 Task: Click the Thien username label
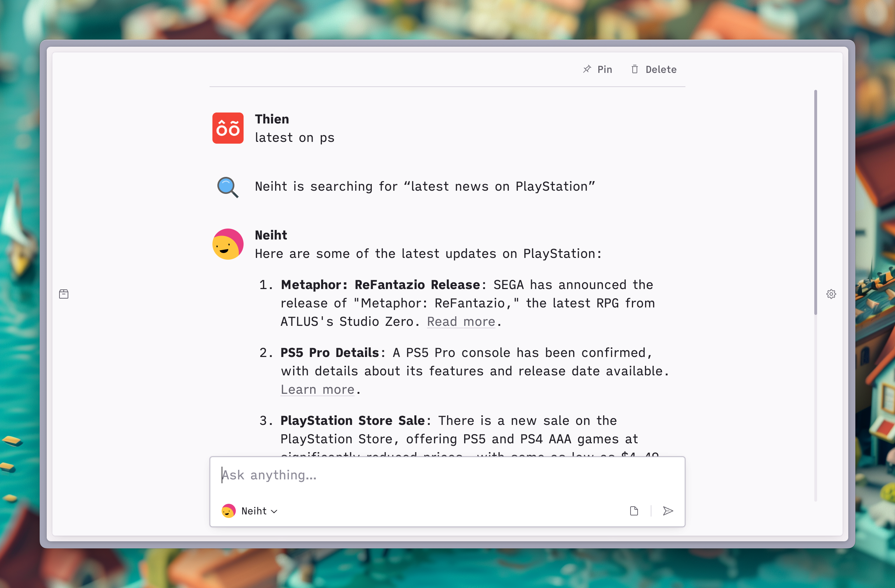[272, 119]
